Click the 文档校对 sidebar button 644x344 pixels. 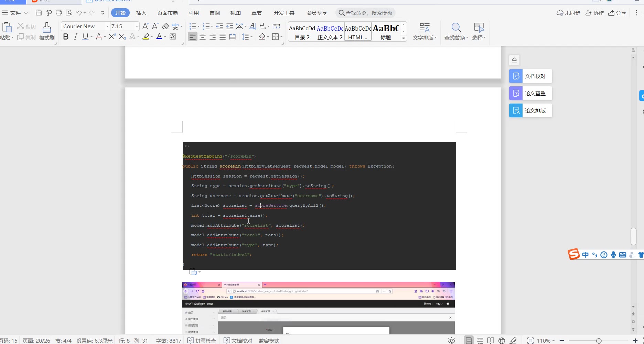point(530,76)
